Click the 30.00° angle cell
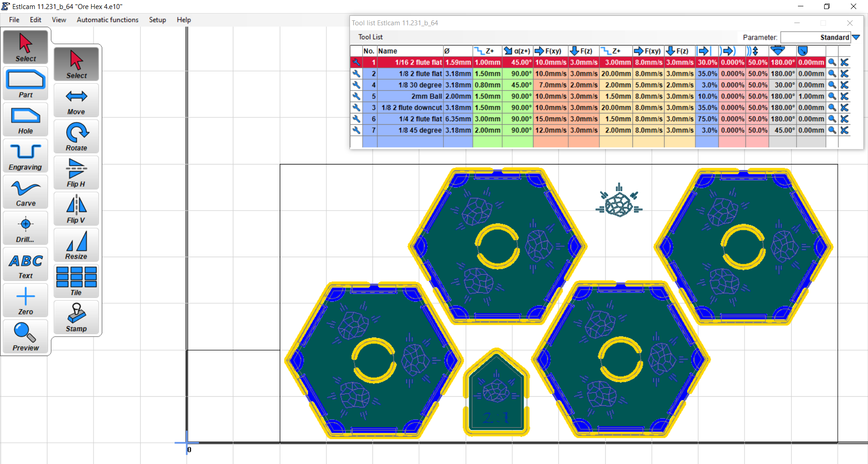Image resolution: width=868 pixels, height=464 pixels. tap(783, 85)
